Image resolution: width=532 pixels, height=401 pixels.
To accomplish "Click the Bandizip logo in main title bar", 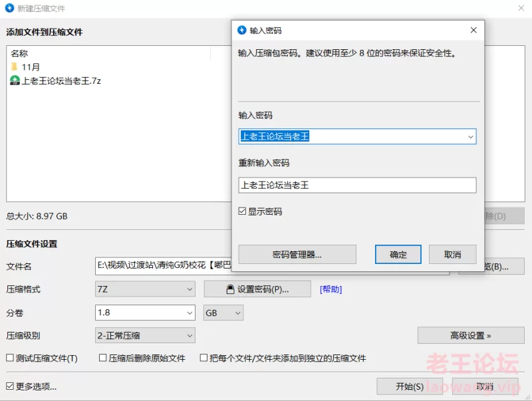I will pyautogui.click(x=9, y=8).
